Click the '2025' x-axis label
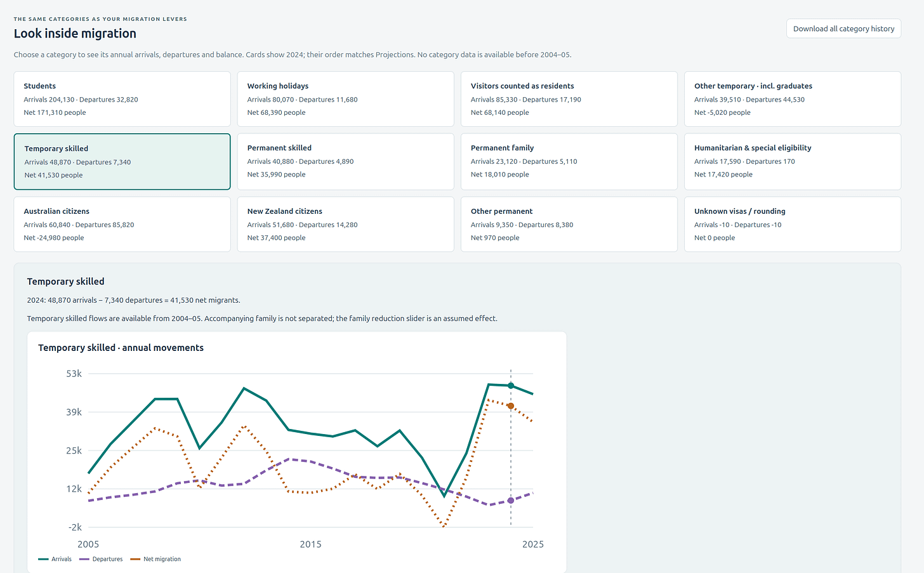 (533, 544)
